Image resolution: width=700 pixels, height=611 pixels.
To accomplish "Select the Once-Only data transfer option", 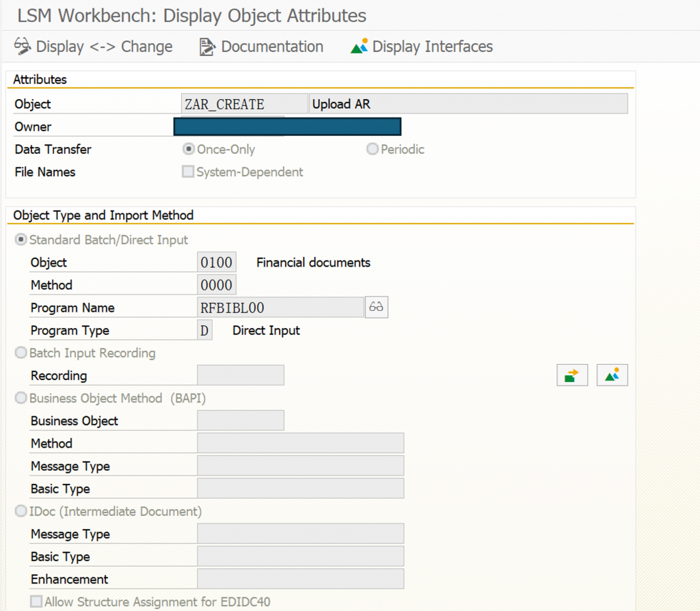I will (189, 149).
